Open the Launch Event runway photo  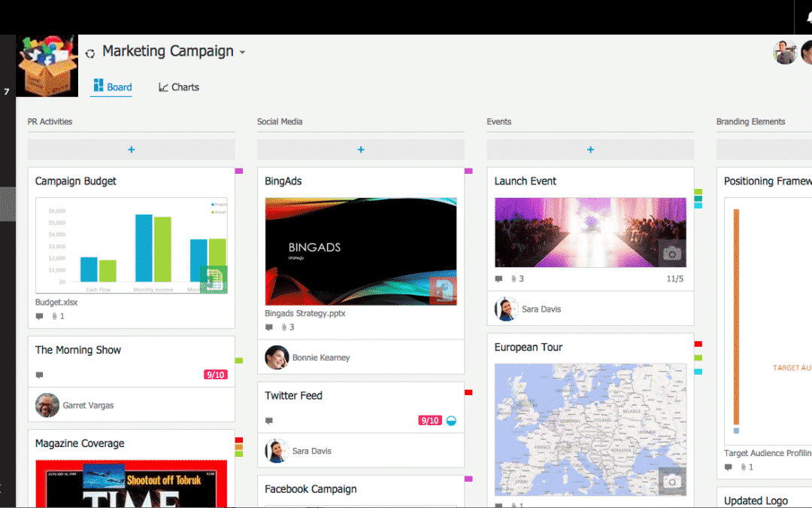(x=590, y=233)
